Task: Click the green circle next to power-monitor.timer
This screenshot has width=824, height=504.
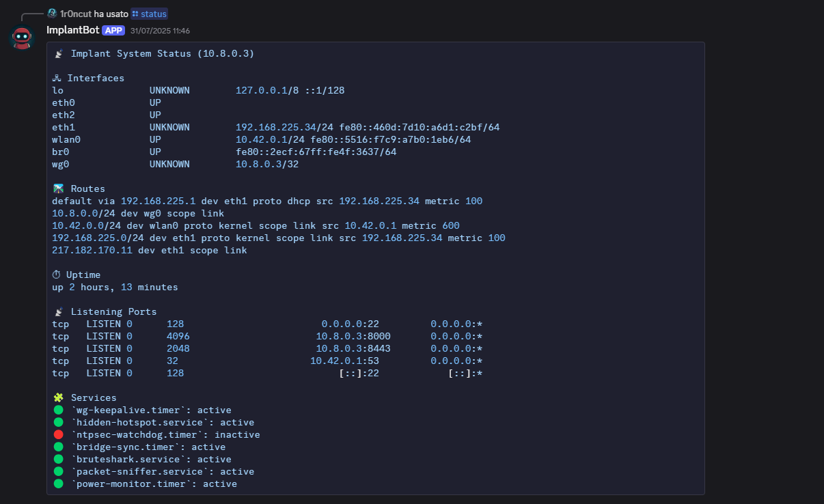Action: click(x=58, y=484)
